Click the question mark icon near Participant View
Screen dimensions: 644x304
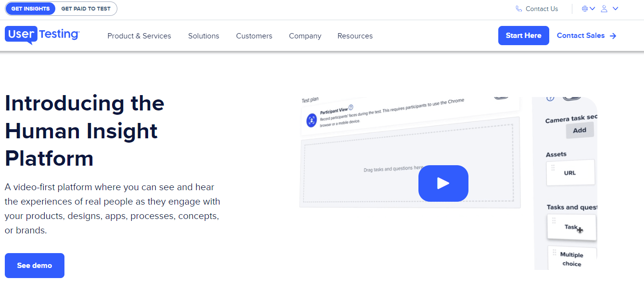click(350, 107)
